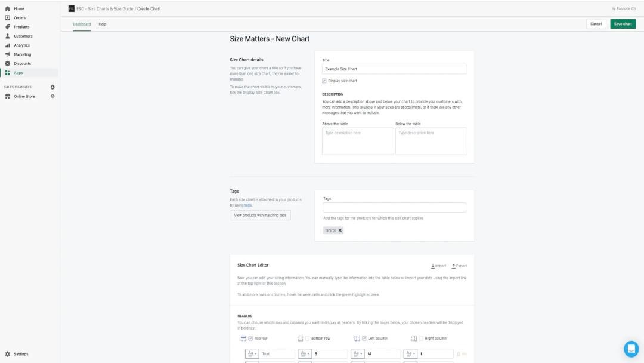Enable the Bottom row header checkbox
Viewport: 644px width, 363px height.
(308, 339)
